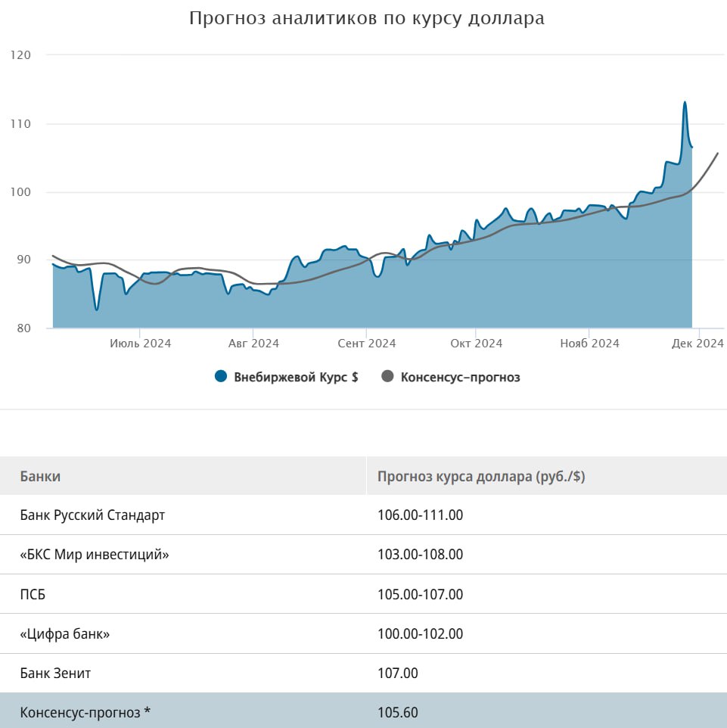
Task: Click the 120 y-axis label
Action: 20,55
